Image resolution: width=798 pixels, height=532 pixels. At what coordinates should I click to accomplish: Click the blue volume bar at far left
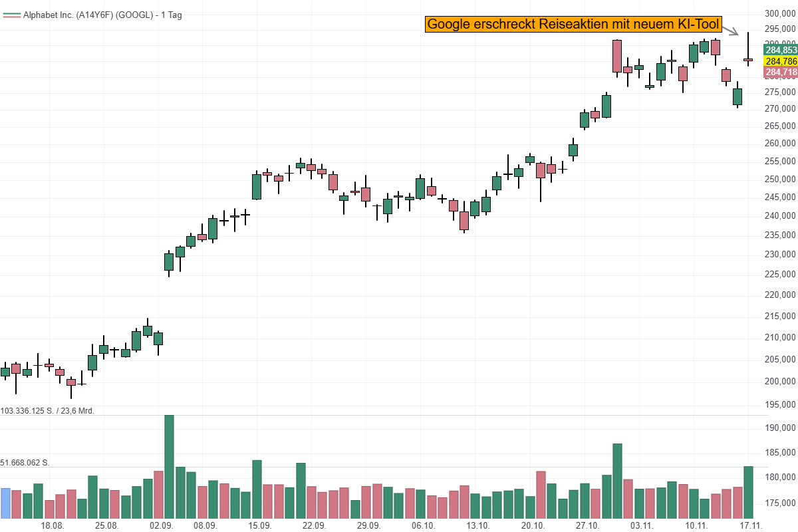point(5,503)
